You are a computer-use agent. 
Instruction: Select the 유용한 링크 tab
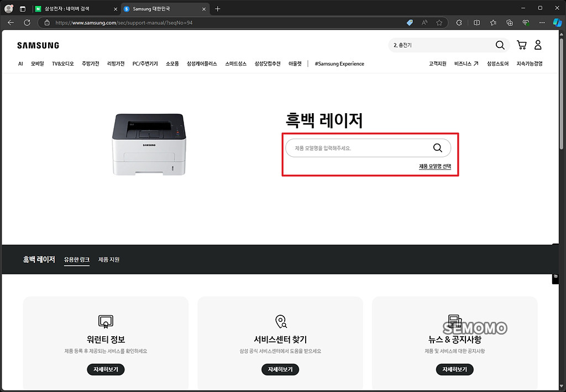pos(77,259)
